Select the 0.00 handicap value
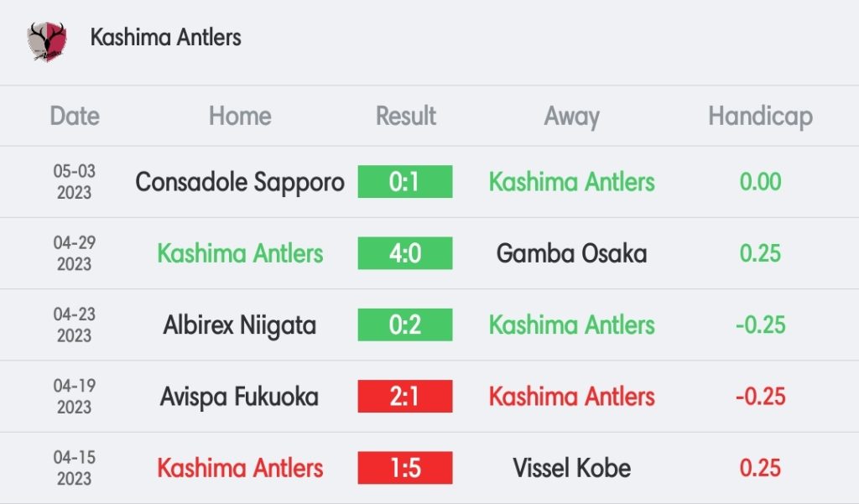Image resolution: width=859 pixels, height=504 pixels. (x=760, y=181)
